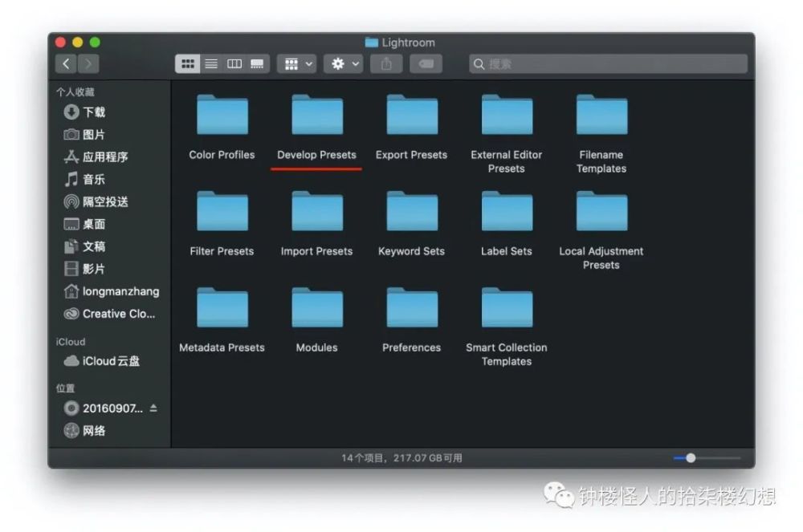
Task: Click the yellow minimize window button
Action: click(x=77, y=43)
